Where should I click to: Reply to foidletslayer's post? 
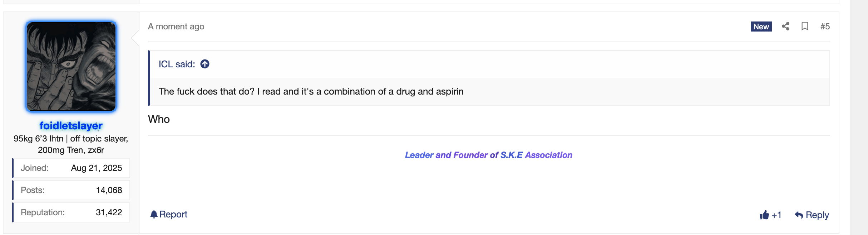click(x=812, y=215)
